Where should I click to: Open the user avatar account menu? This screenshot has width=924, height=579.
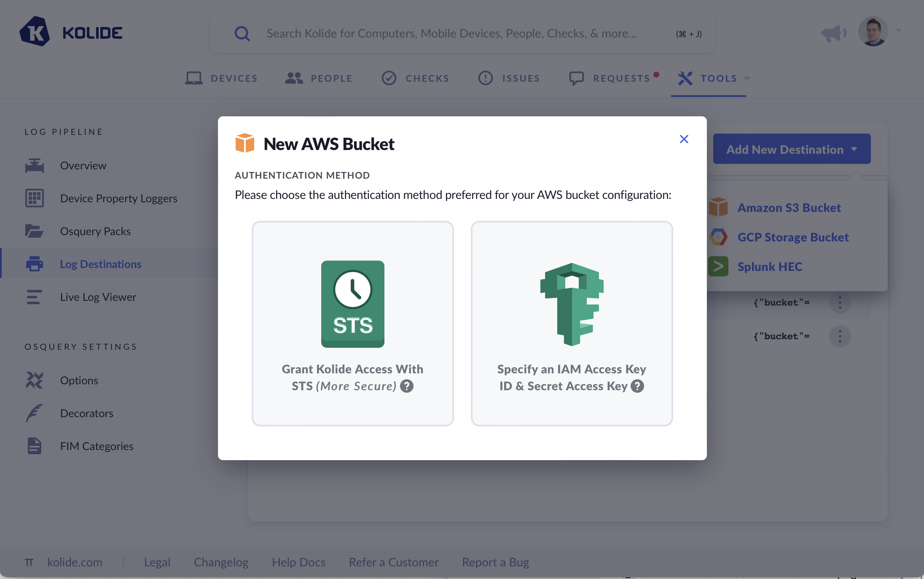point(873,32)
